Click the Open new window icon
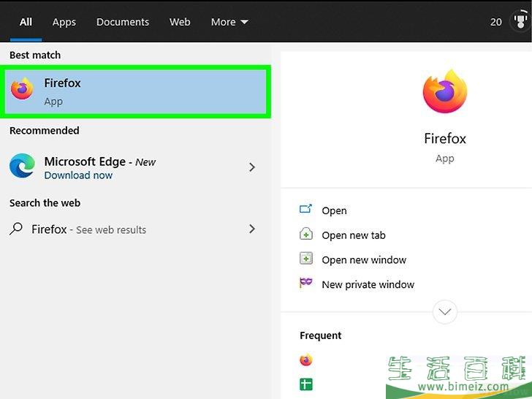The width and height of the screenshot is (532, 399). [x=306, y=259]
